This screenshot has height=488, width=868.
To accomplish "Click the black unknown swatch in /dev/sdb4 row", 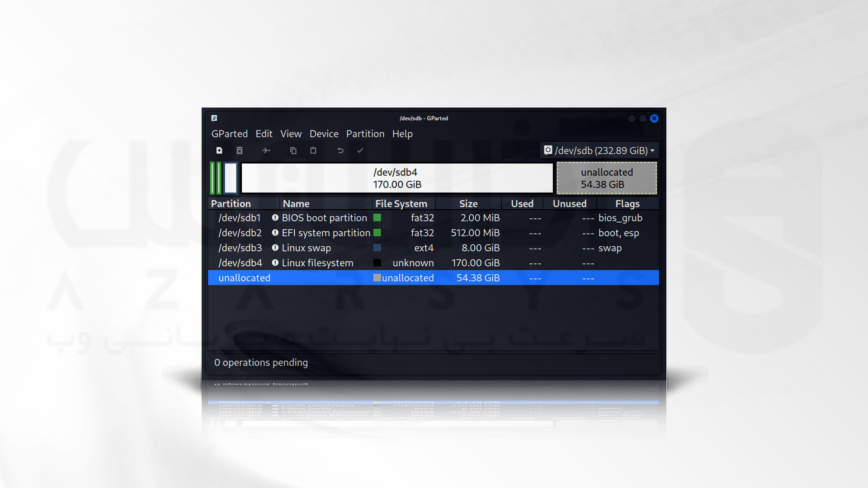I will coord(377,263).
